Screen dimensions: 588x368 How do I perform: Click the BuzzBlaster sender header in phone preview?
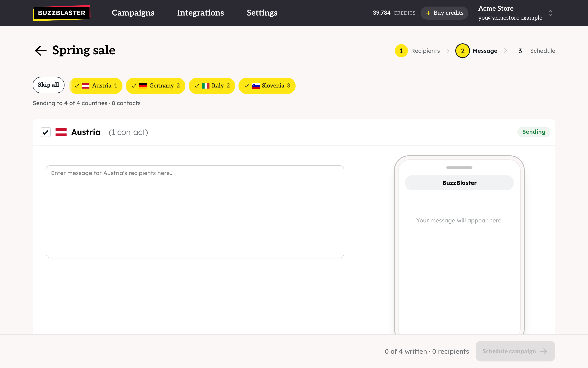click(x=459, y=183)
